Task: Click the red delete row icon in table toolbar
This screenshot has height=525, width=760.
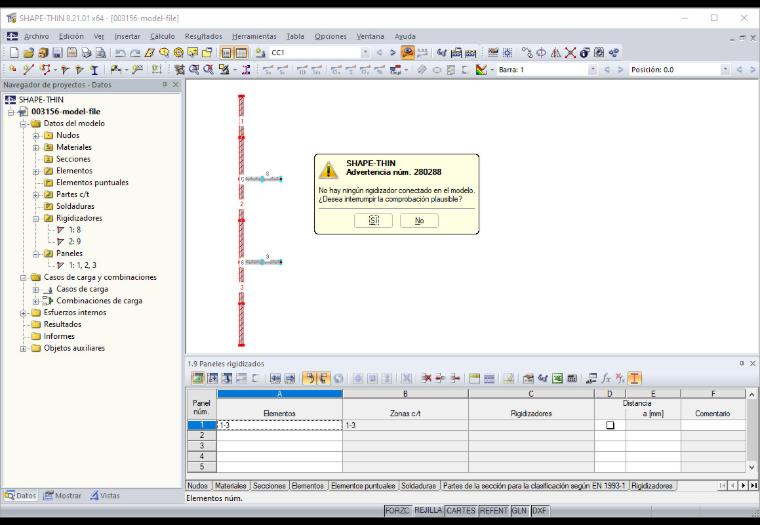Action: [426, 379]
